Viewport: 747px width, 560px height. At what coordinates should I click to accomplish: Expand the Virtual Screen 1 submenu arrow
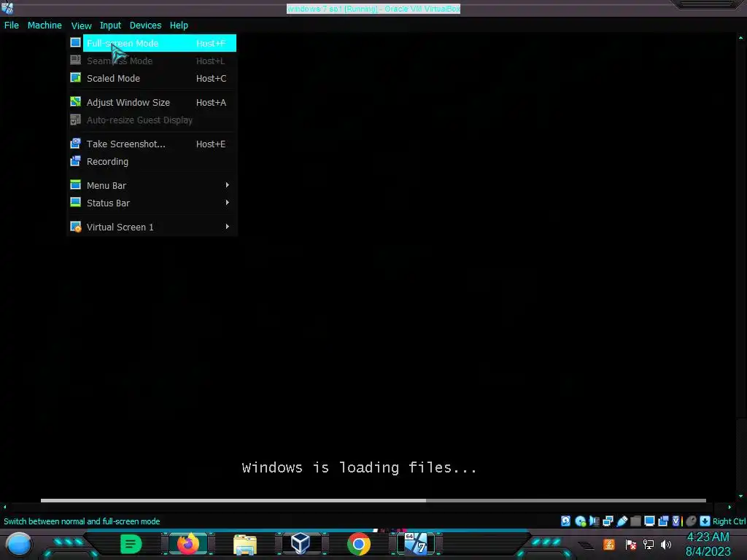pyautogui.click(x=228, y=227)
